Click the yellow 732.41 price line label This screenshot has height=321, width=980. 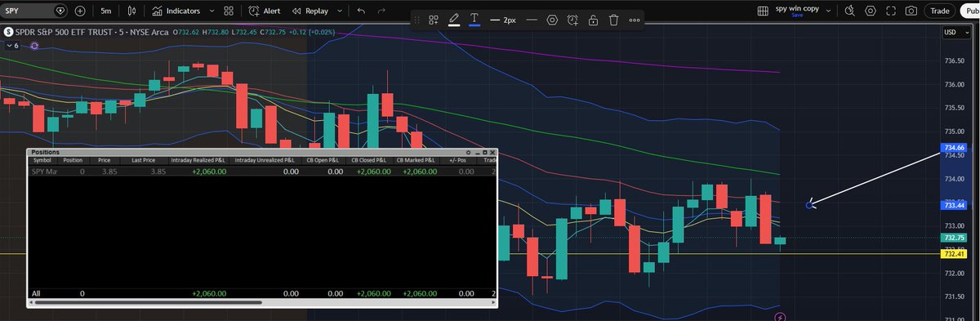[955, 254]
